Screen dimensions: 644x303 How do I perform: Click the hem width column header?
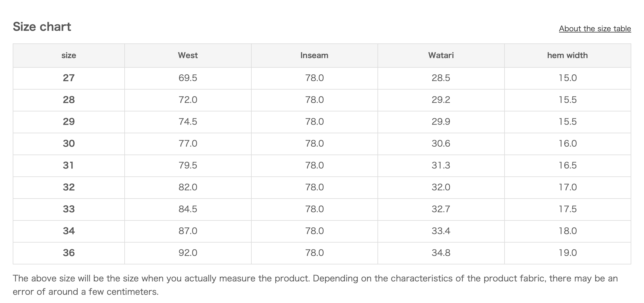pyautogui.click(x=567, y=55)
